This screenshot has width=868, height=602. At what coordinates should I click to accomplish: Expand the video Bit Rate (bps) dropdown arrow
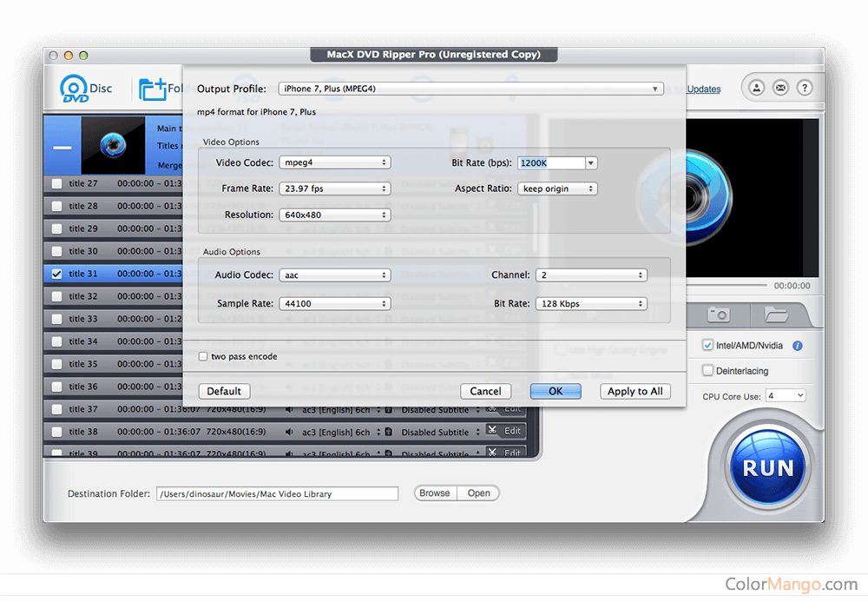(590, 162)
